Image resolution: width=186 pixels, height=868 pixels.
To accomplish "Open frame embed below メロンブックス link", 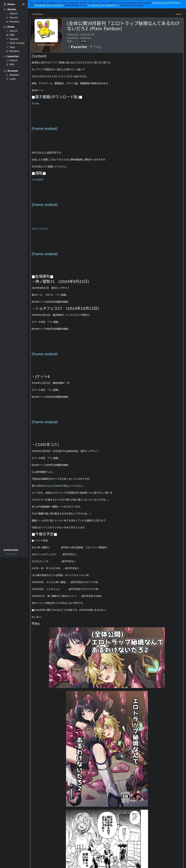I will [45, 254].
